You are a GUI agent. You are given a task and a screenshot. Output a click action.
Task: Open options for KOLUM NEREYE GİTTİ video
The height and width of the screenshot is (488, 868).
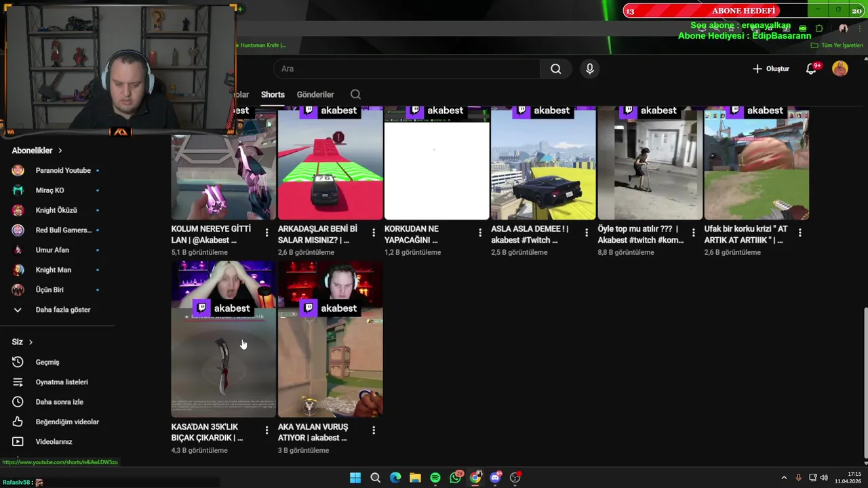[x=267, y=232]
